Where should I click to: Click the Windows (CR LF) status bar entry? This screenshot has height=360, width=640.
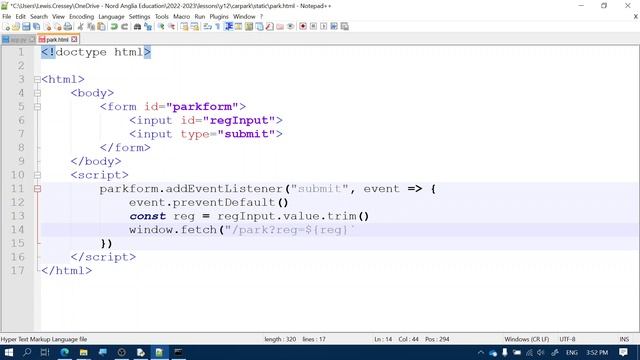(527, 339)
